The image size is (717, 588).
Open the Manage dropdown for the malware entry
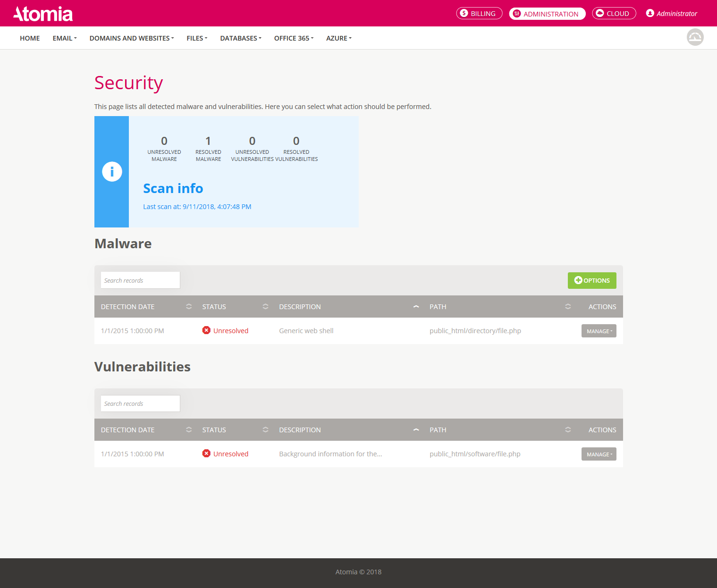[599, 331]
